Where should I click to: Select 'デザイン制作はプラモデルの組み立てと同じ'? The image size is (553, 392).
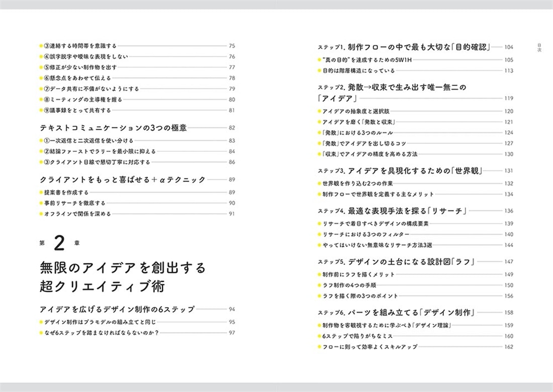tap(100, 322)
